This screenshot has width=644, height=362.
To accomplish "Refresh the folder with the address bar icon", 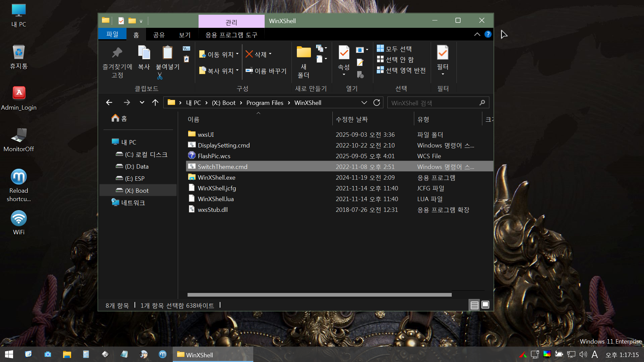I will point(377,103).
